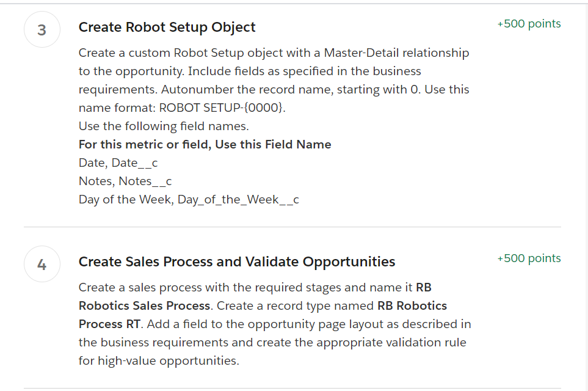Click 'Autonumber the record name' sentence

247,90
